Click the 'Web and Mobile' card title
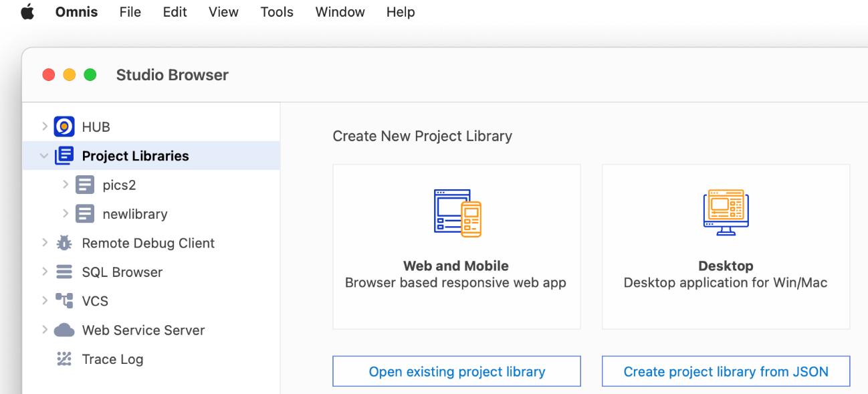Screen dimensions: 868x394 (x=456, y=266)
